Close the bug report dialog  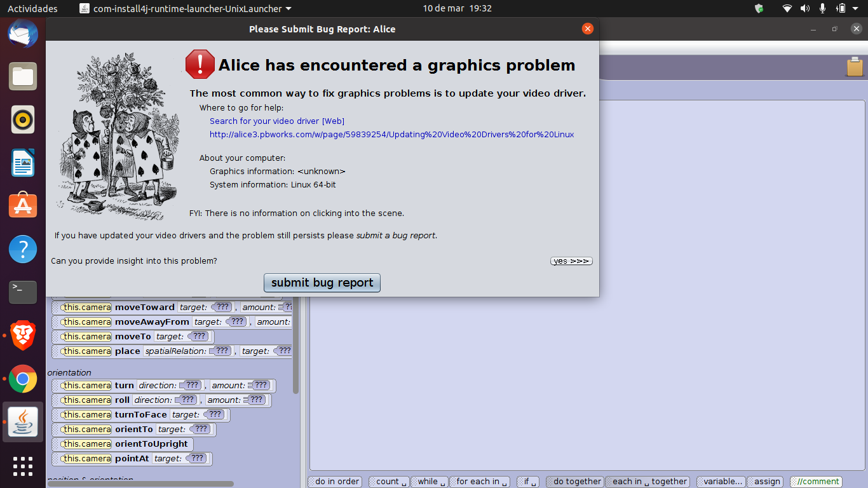coord(588,29)
